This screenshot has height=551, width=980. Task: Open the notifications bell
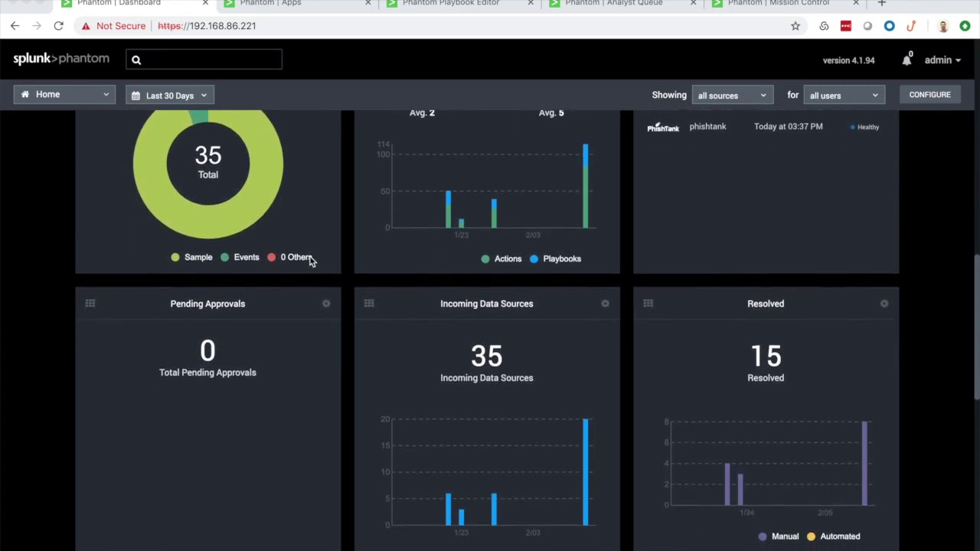click(x=906, y=60)
